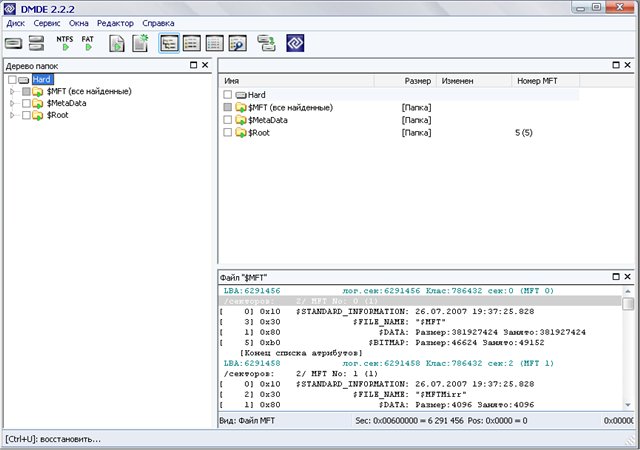The width and height of the screenshot is (640, 450).
Task: Select the Hard node label in the tree
Action: 42,80
